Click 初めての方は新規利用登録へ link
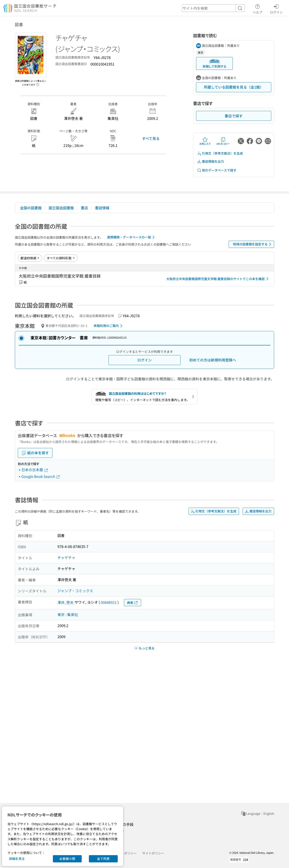The image size is (289, 868). click(213, 360)
